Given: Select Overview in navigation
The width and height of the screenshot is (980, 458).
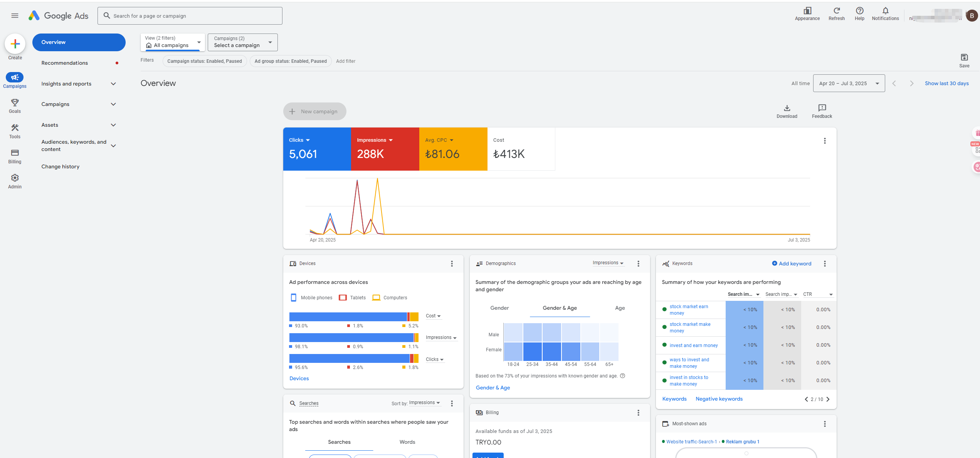Looking at the screenshot, I should tap(79, 42).
